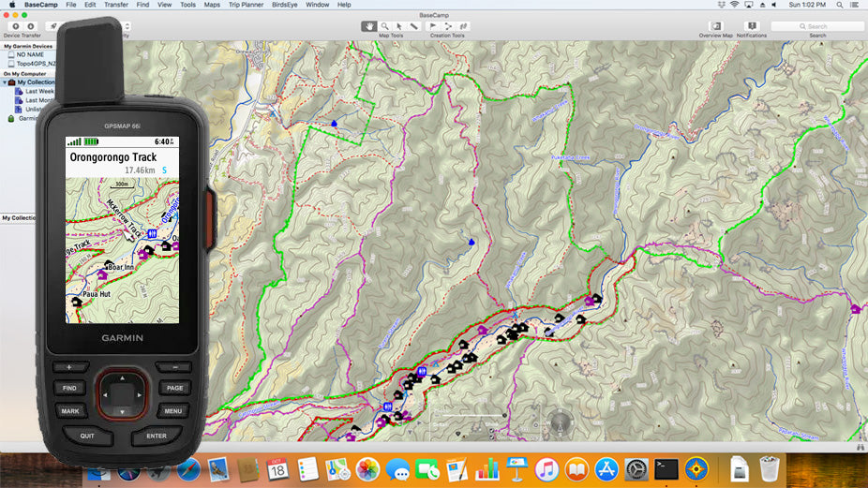Screen dimensions: 868x488
Task: Open the Tools menu
Action: [187, 5]
